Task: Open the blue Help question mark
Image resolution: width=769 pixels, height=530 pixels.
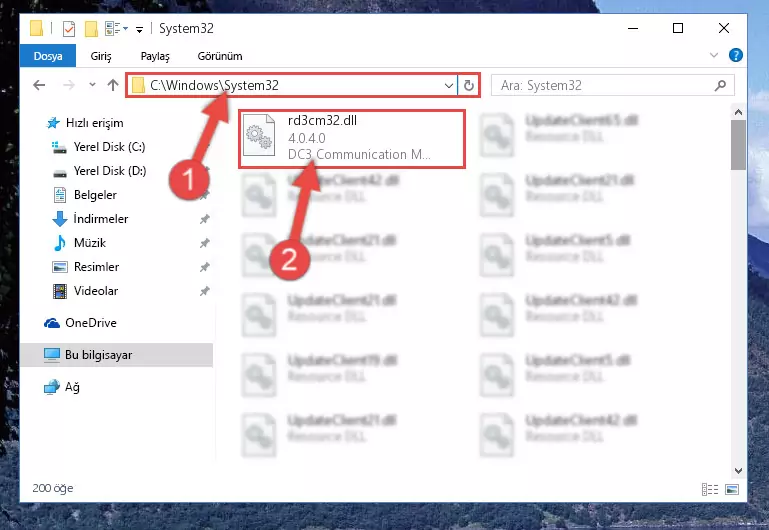Action: click(735, 55)
